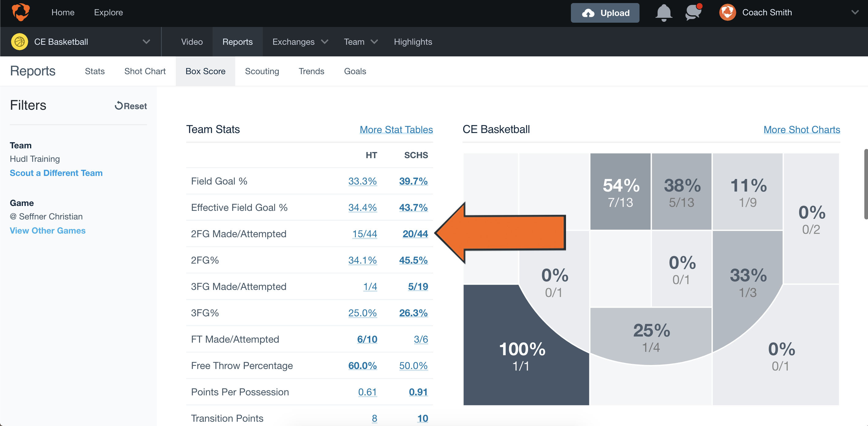Click the Hudl logo
Image resolution: width=868 pixels, height=426 pixels.
tap(21, 13)
